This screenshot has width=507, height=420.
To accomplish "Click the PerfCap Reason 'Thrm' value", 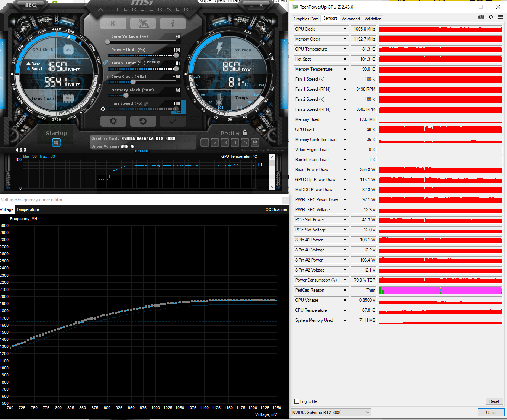I will click(x=364, y=290).
